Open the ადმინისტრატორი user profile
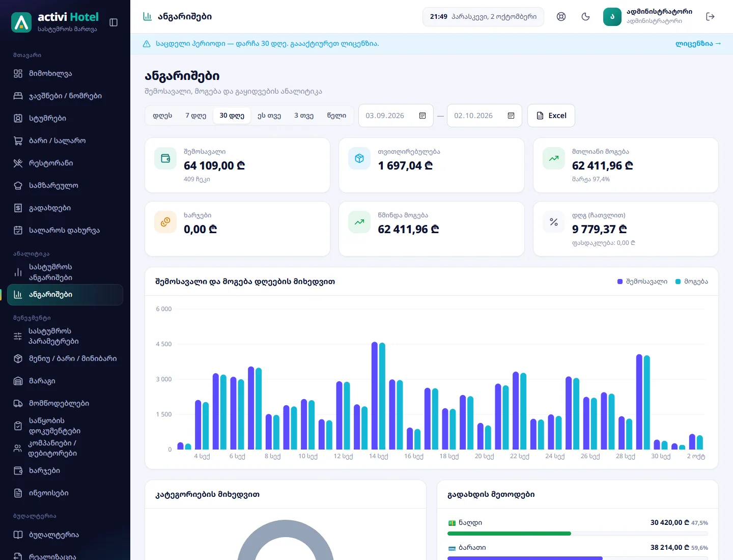This screenshot has width=733, height=560. [648, 17]
